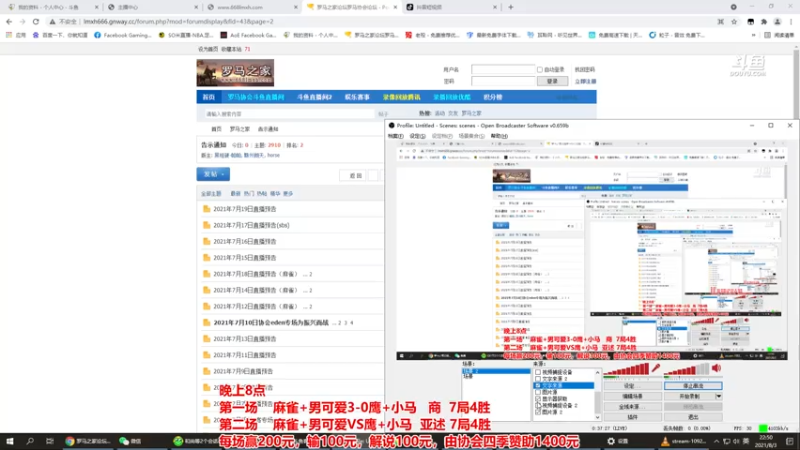Toggle the 视频捕捉设备 source checkbox in OBS

point(538,372)
